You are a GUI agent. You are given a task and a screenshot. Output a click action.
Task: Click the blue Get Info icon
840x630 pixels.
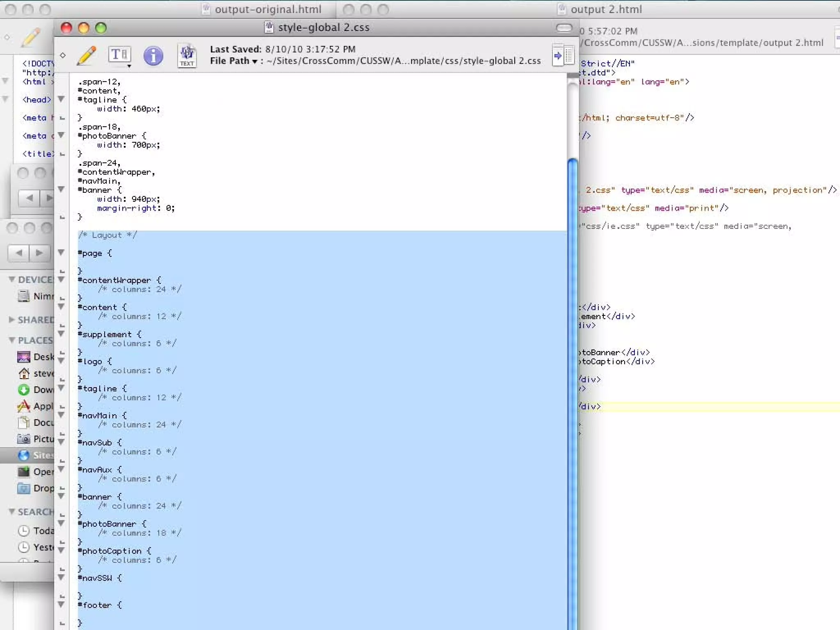click(x=153, y=55)
